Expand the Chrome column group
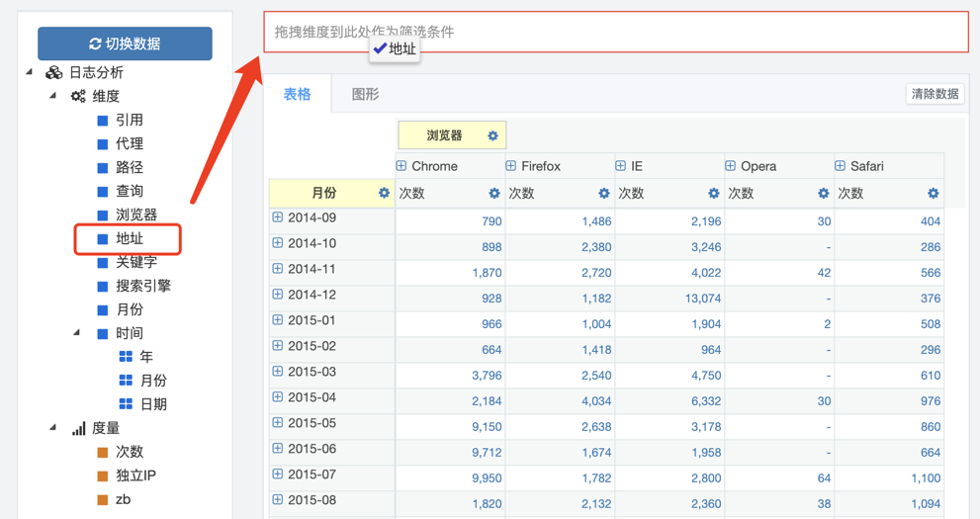This screenshot has height=519, width=980. pos(401,166)
